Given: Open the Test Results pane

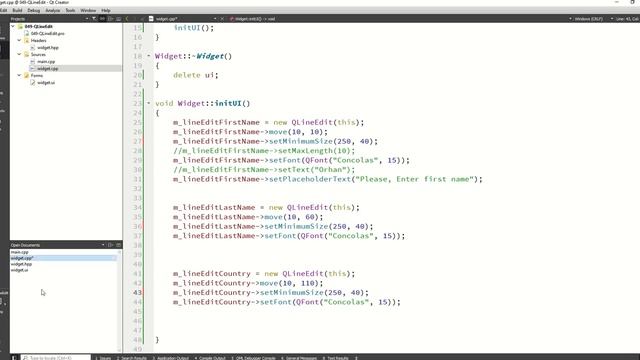Looking at the screenshot, I should point(336,358).
